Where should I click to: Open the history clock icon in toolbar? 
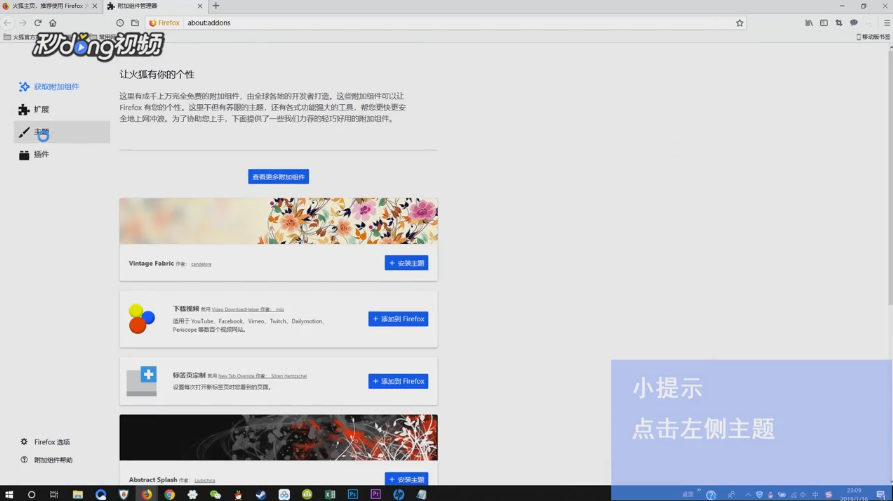(x=120, y=23)
